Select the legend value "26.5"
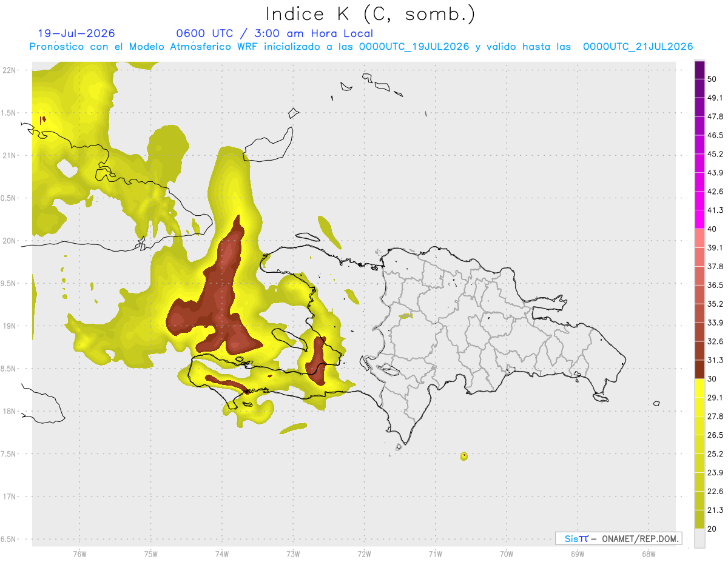The height and width of the screenshot is (562, 728). (715, 435)
